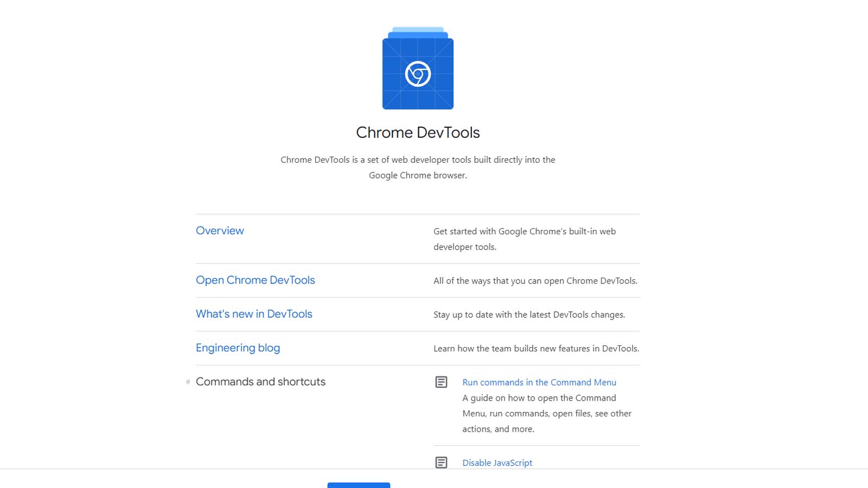The height and width of the screenshot is (488, 868).
Task: Click the document icon beside Disable JavaScript
Action: [x=442, y=463]
